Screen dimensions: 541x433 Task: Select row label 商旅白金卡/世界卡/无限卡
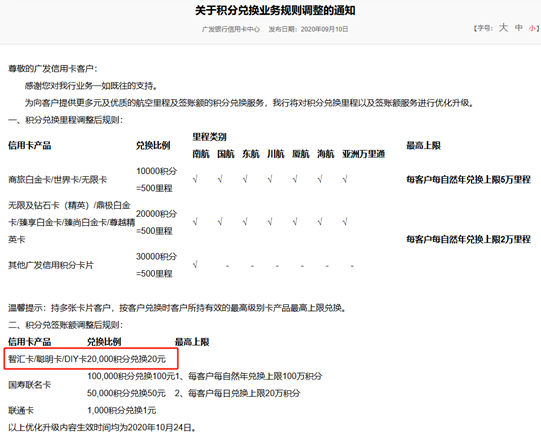(58, 179)
